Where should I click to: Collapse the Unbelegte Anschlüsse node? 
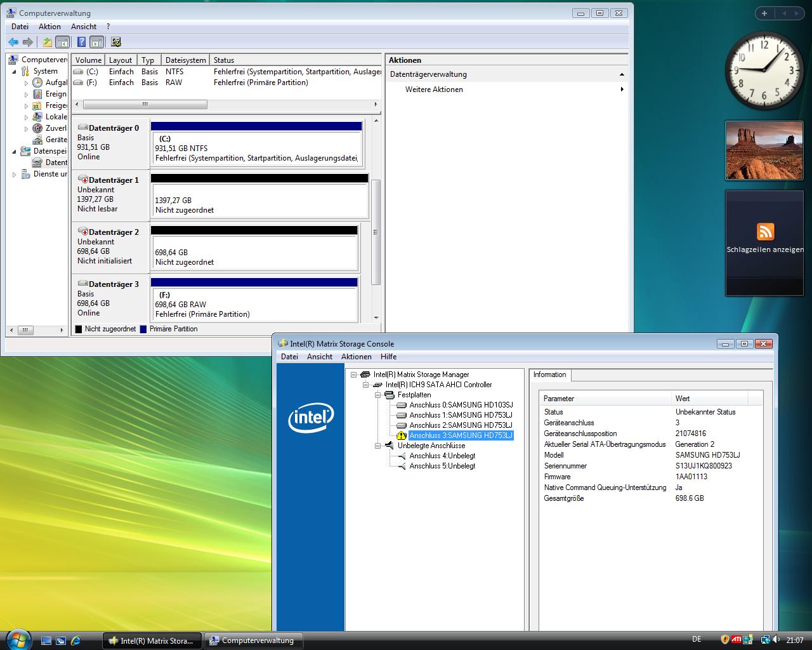(x=378, y=446)
